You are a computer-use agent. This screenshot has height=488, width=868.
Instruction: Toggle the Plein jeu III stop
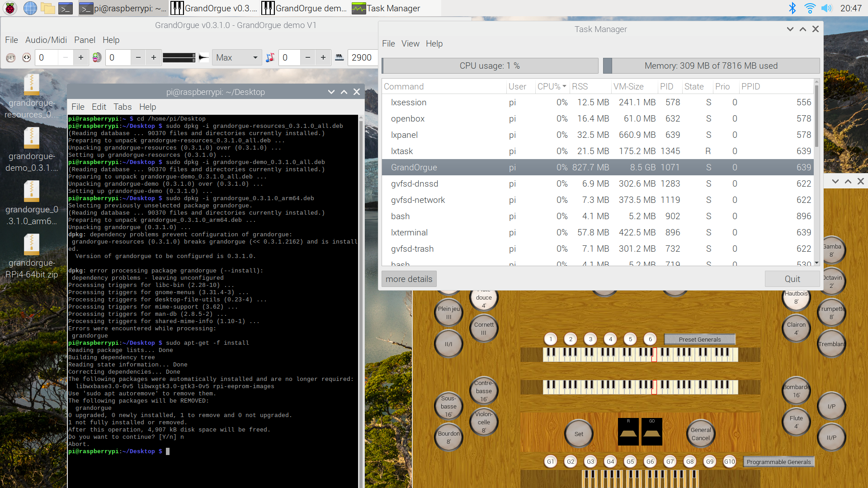(448, 313)
